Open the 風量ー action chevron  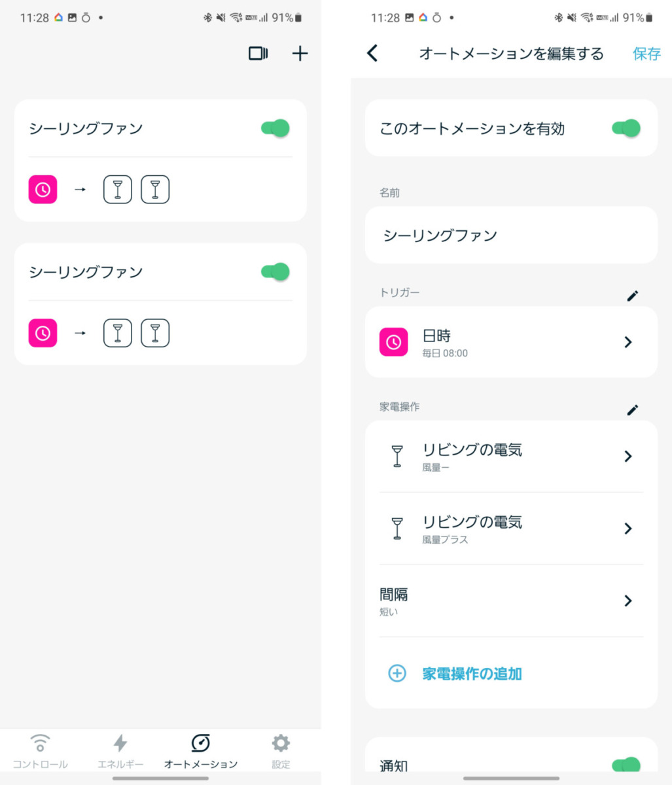(628, 456)
